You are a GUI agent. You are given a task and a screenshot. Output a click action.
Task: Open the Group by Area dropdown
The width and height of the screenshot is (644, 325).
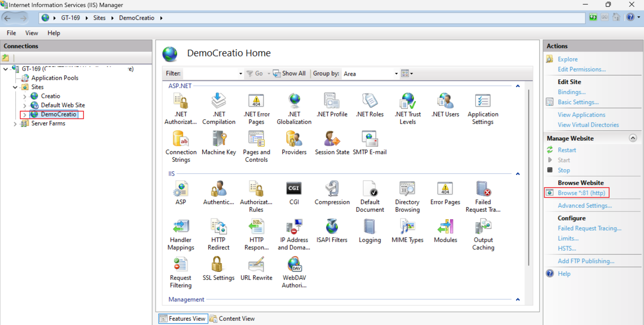pyautogui.click(x=396, y=73)
